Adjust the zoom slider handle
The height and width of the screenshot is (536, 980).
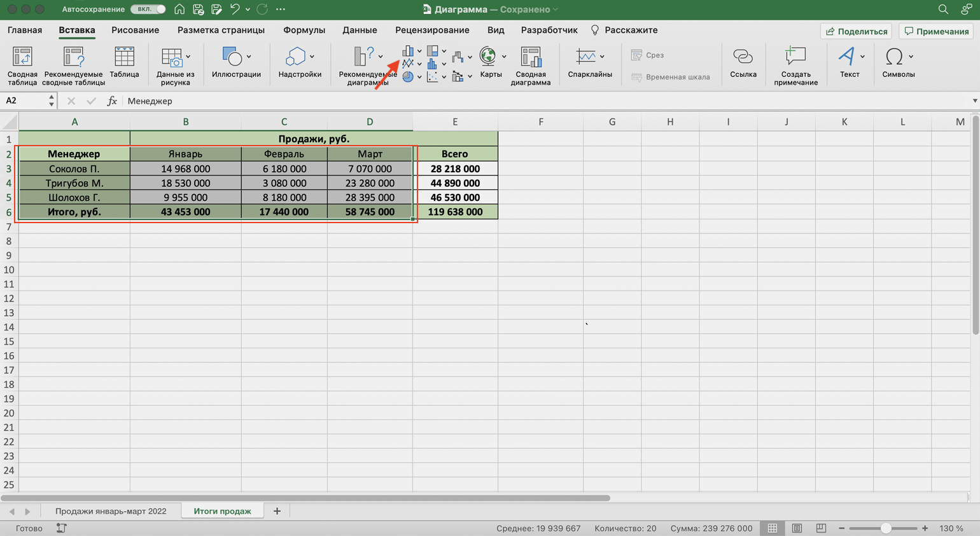[885, 528]
